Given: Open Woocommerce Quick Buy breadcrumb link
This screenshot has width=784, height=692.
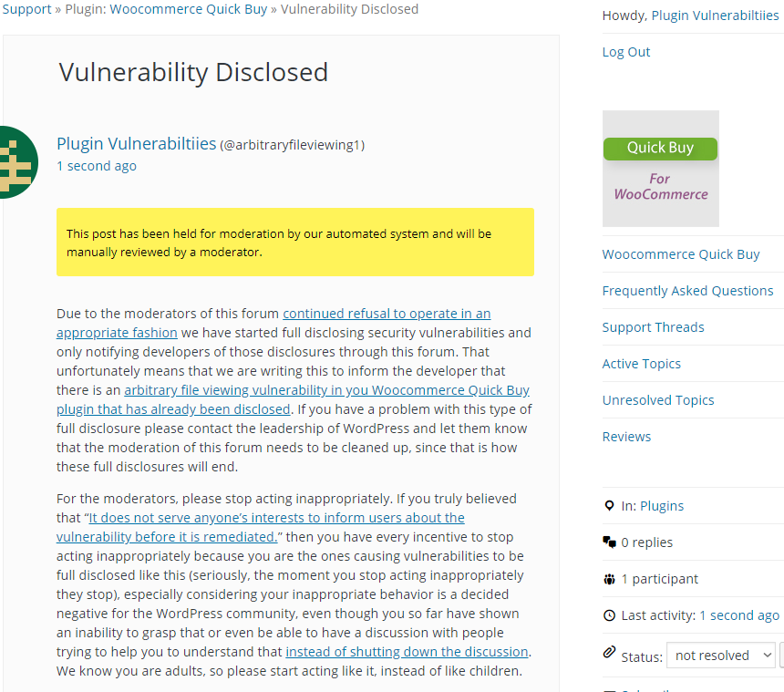Looking at the screenshot, I should [x=189, y=9].
